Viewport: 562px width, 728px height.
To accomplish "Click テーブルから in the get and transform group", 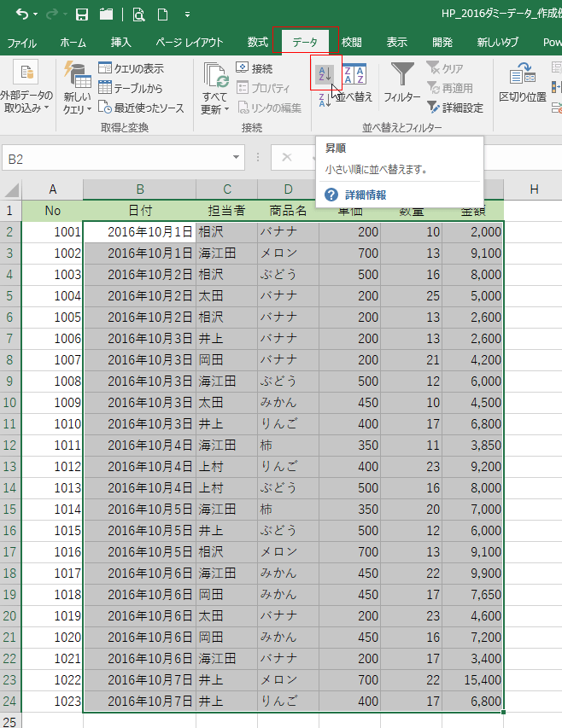I will [130, 87].
